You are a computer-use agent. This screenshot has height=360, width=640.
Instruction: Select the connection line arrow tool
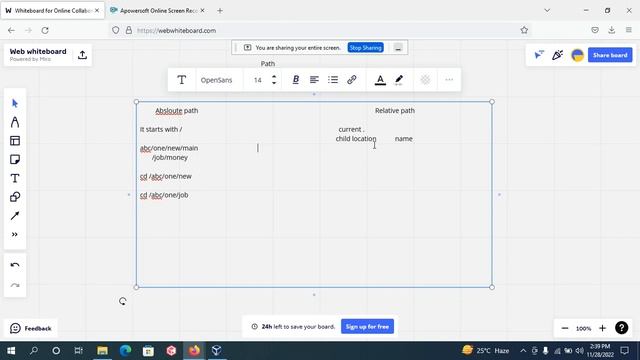[x=15, y=216]
